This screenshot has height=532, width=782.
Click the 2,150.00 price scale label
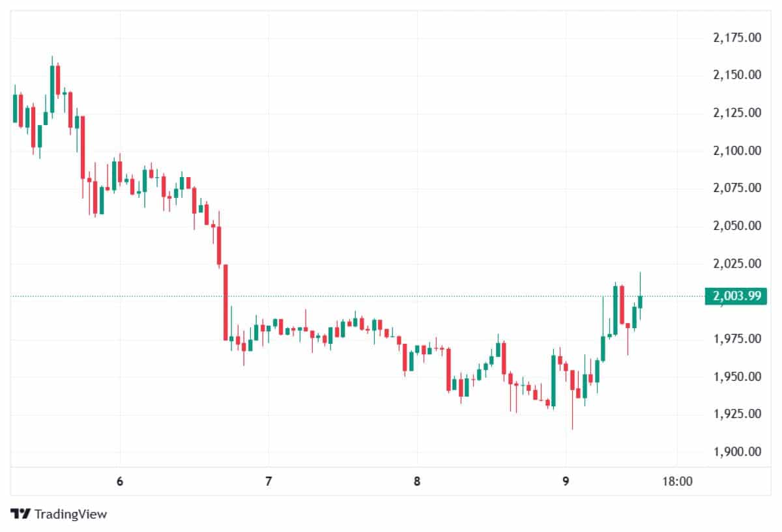click(x=737, y=75)
